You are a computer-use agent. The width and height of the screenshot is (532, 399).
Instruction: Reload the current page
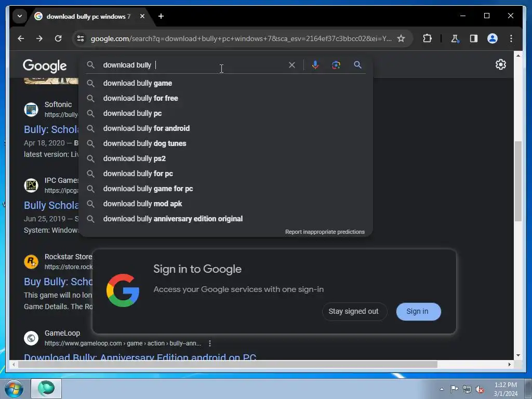point(58,38)
